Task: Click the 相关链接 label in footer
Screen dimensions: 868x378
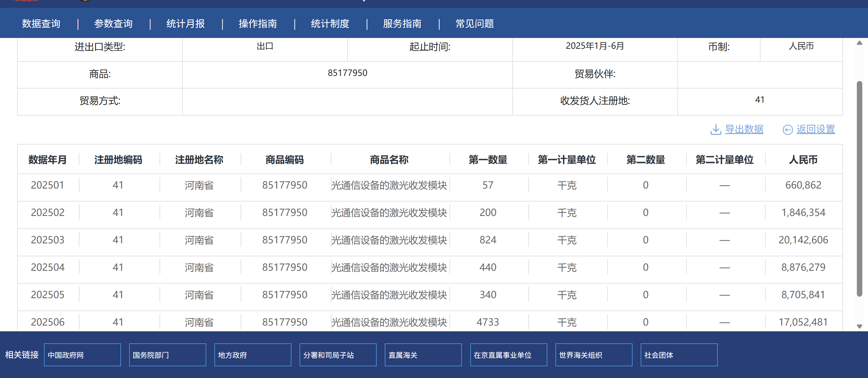Action: 22,355
